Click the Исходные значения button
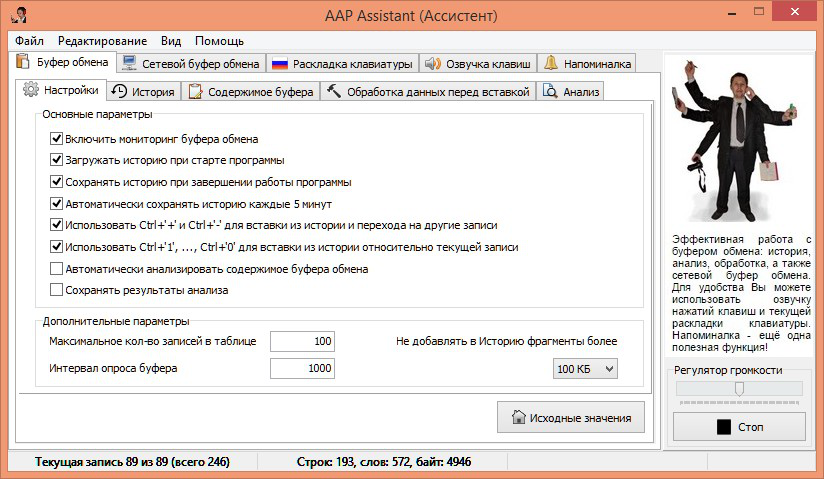The width and height of the screenshot is (824, 479). [571, 417]
